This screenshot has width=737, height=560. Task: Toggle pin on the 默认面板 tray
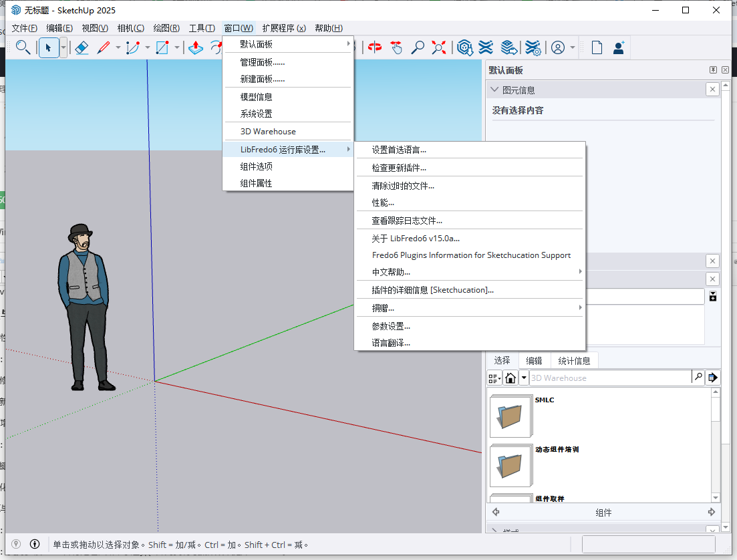(713, 70)
